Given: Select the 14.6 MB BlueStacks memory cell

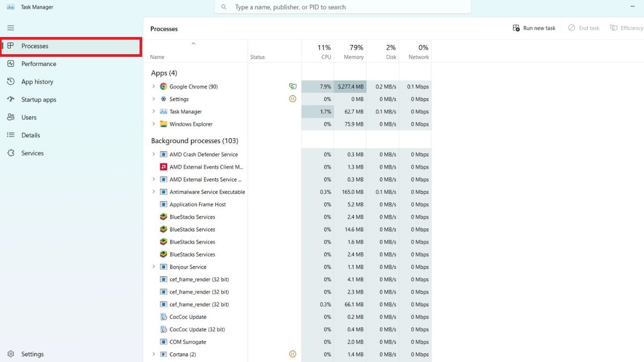Looking at the screenshot, I should point(350,230).
